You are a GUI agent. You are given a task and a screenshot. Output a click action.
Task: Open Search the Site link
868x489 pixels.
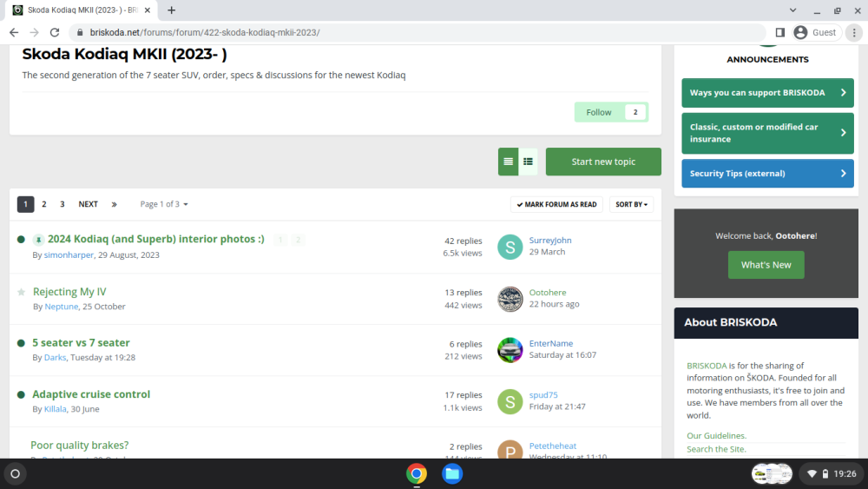point(716,449)
